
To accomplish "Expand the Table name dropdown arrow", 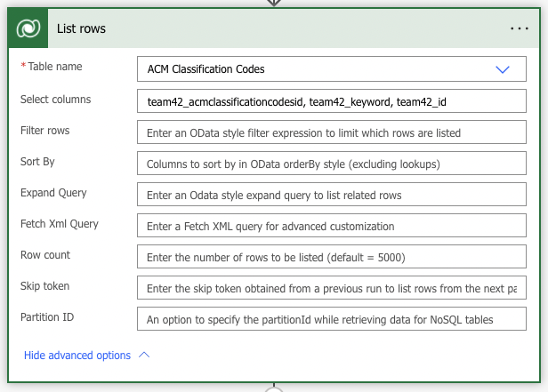I will 503,69.
